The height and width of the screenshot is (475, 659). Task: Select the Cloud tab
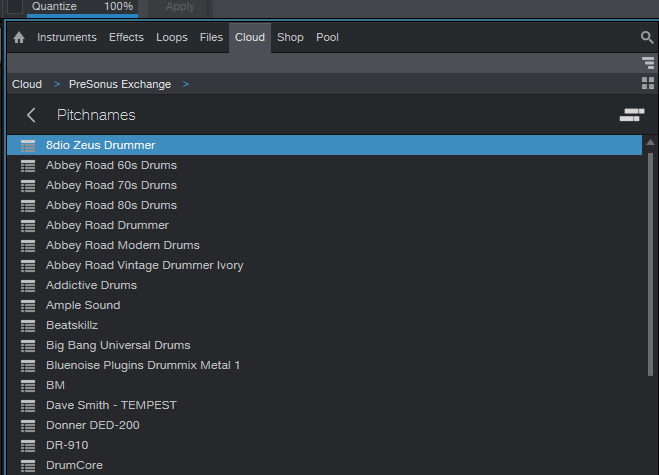[x=250, y=37]
